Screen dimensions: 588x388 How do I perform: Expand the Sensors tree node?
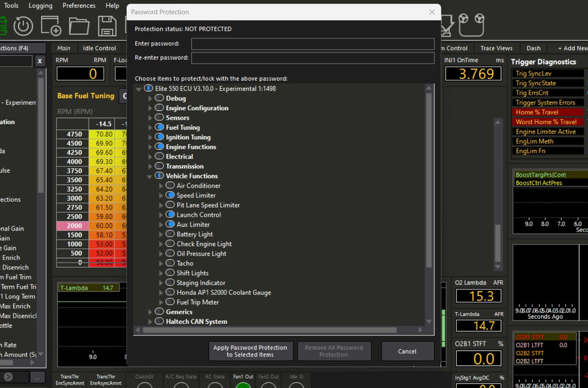pyautogui.click(x=149, y=118)
